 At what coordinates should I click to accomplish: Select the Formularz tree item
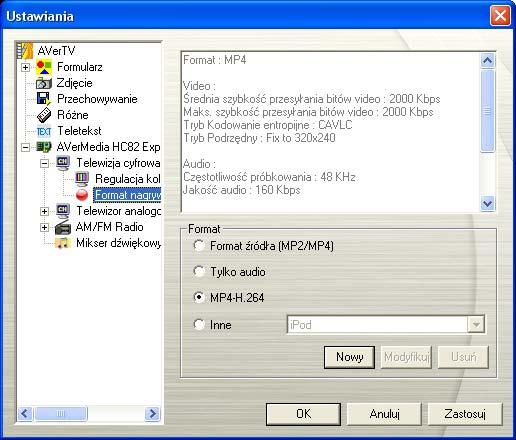tap(80, 67)
